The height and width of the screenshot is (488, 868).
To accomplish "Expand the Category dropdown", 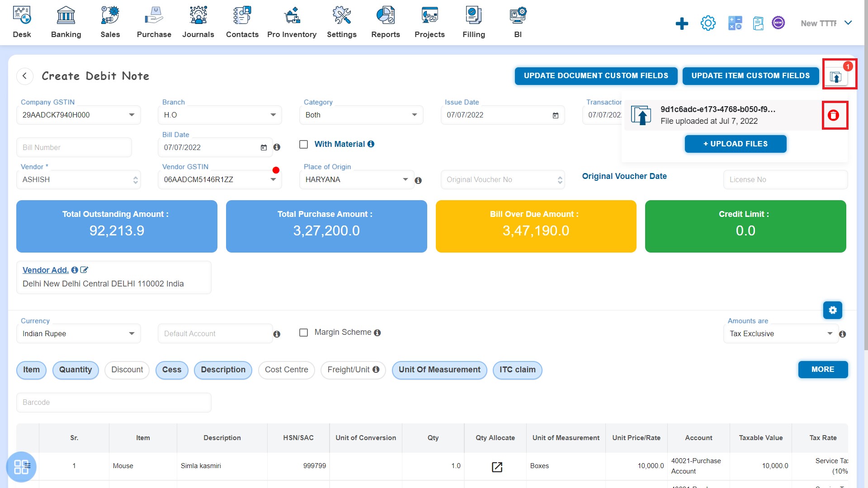I will click(x=415, y=115).
